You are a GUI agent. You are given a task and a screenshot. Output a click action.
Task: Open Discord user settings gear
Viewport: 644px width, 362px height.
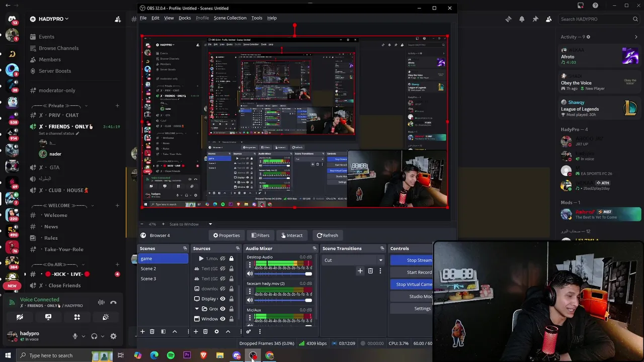[113, 336]
